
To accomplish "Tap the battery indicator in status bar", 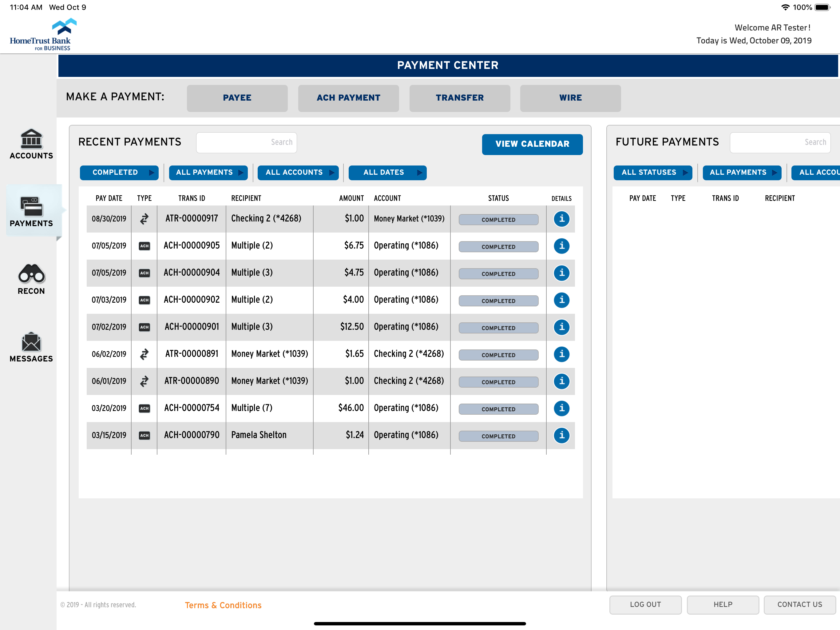I will click(822, 7).
